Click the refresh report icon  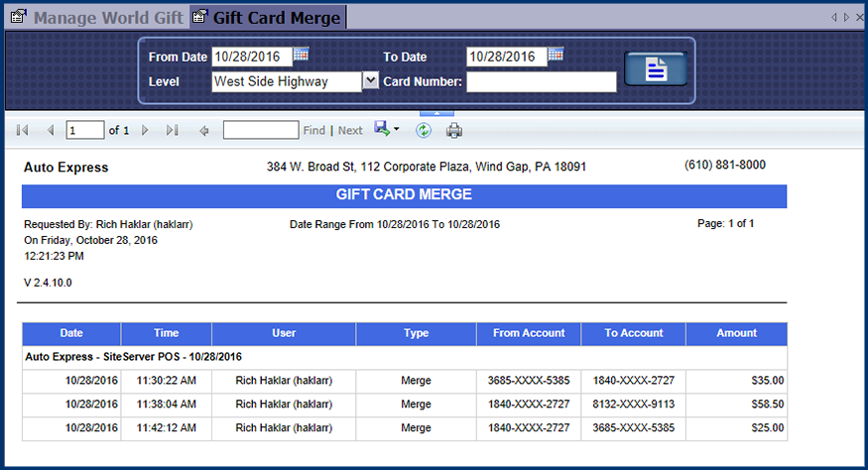pos(424,130)
